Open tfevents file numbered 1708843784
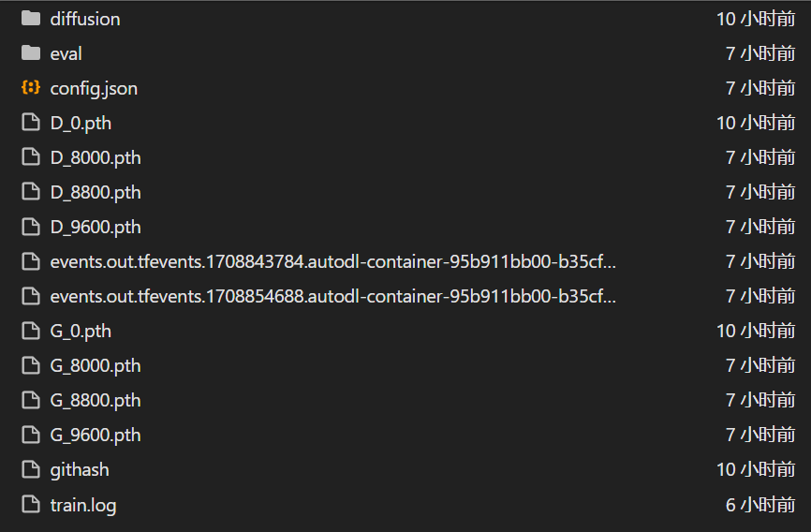Viewport: 811px width, 532px height. coord(332,261)
